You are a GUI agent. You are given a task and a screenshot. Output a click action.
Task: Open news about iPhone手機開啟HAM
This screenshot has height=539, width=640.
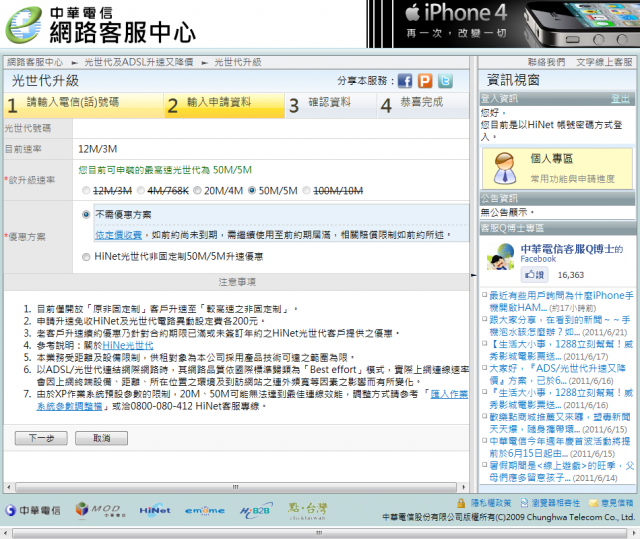(561, 301)
